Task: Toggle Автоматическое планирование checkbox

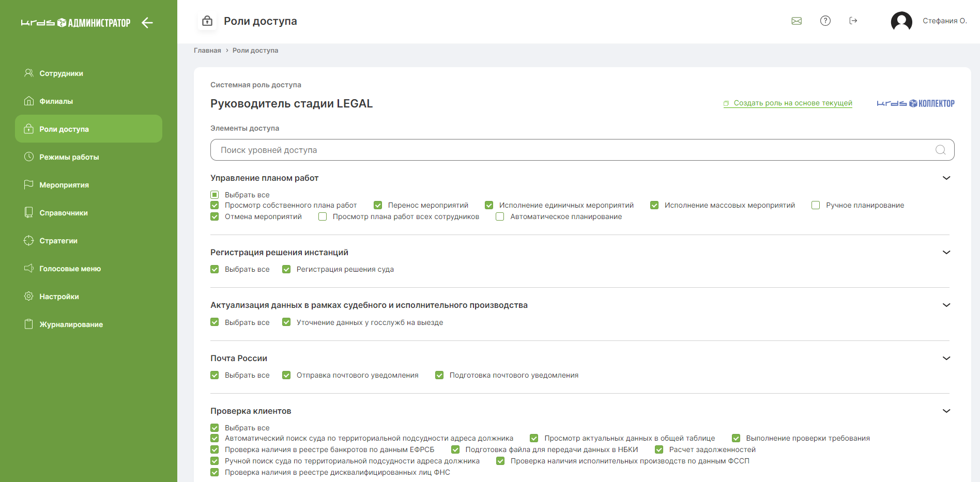Action: point(500,216)
